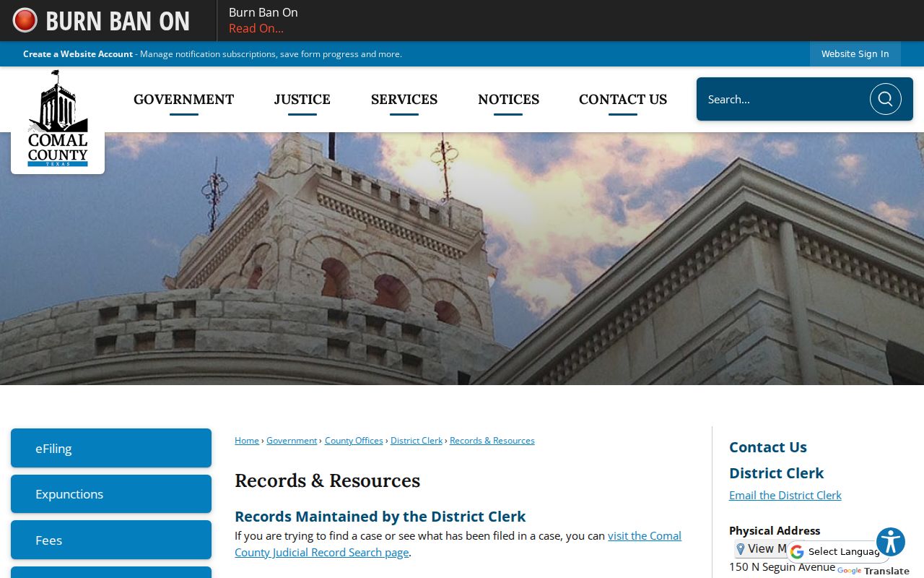Open the Select Language dropdown
Viewport: 924px width, 578px height.
tap(838, 552)
